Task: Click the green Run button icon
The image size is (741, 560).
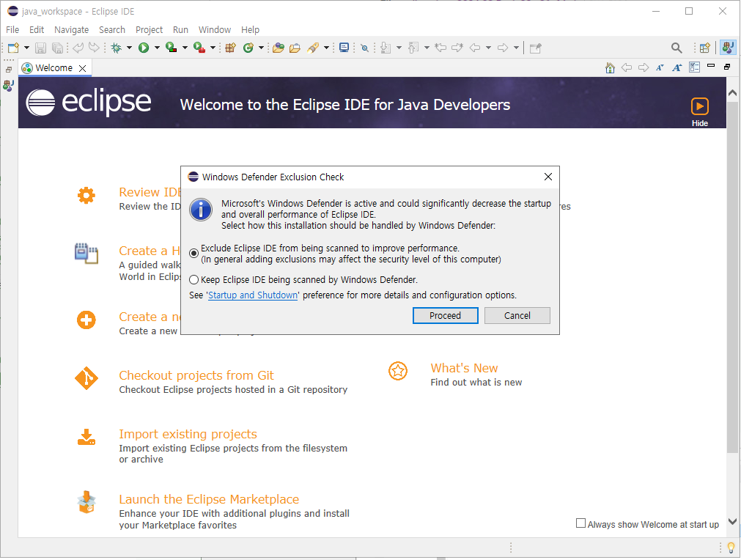Action: click(144, 48)
